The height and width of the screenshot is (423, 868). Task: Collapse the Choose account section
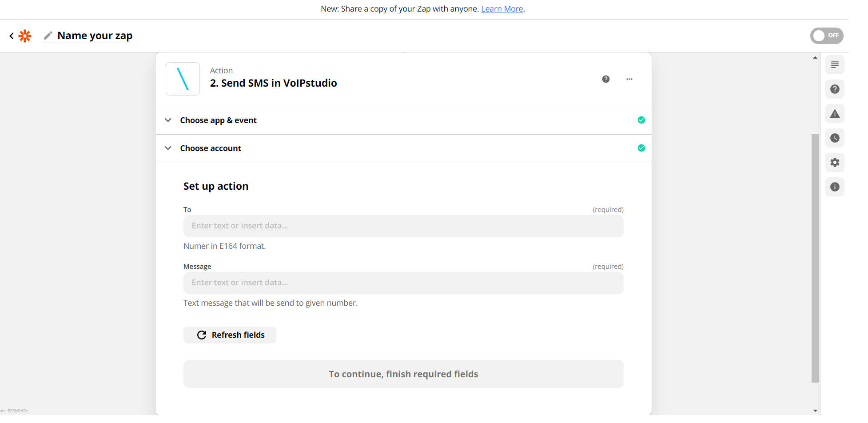click(x=168, y=148)
